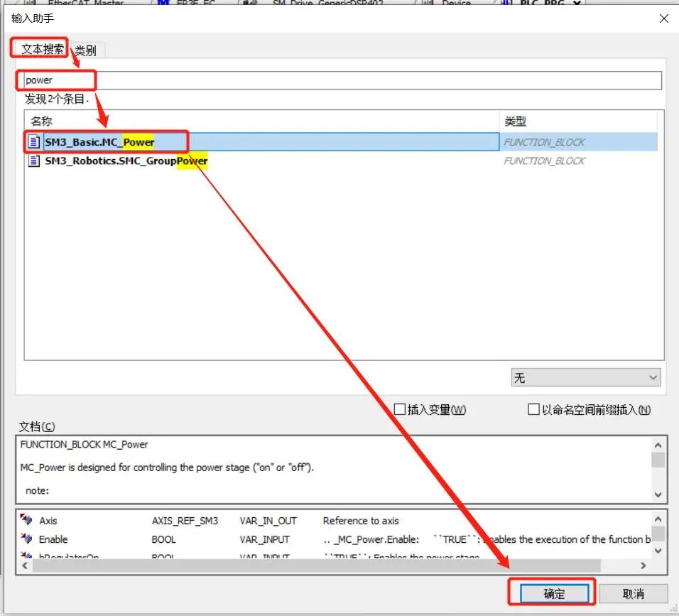Viewport: 679px width, 616px height.
Task: Open the 无 filter dropdown
Action: [586, 378]
